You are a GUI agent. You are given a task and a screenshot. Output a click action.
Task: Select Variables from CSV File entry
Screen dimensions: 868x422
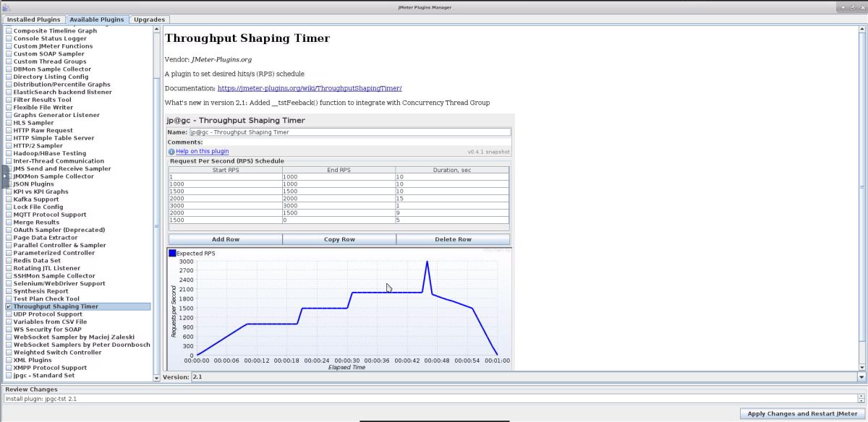[x=50, y=322]
